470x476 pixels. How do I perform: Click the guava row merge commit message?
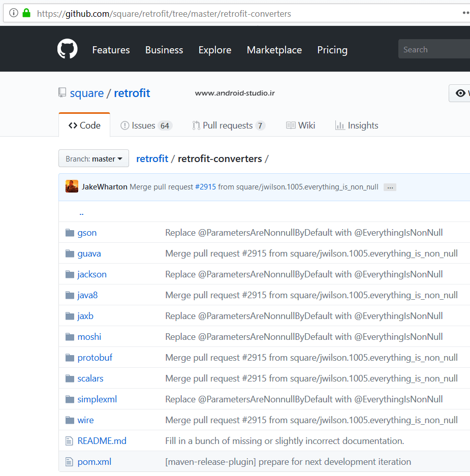(311, 253)
